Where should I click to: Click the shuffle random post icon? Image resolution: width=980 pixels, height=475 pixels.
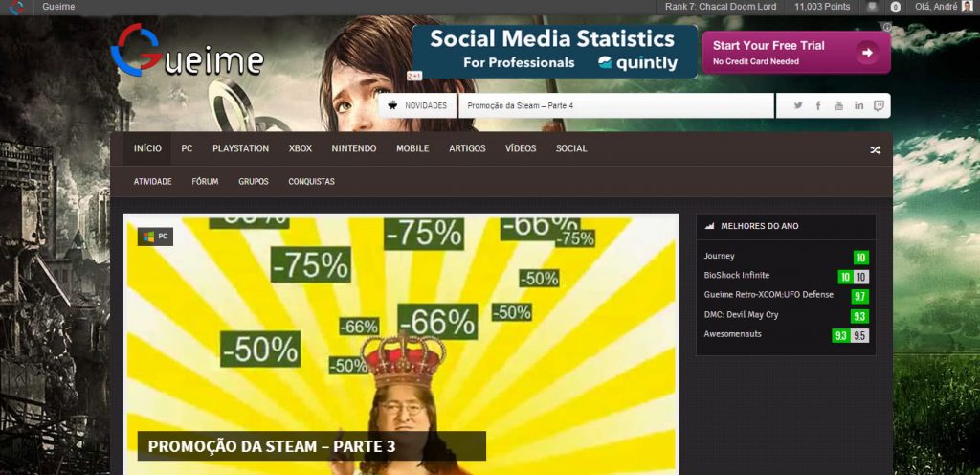click(875, 150)
